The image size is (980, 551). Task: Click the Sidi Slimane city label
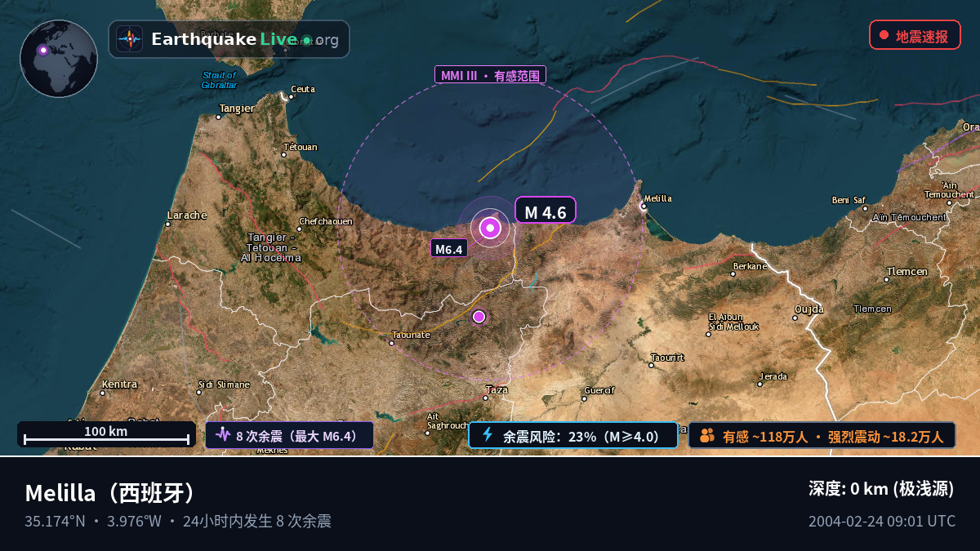(x=224, y=384)
